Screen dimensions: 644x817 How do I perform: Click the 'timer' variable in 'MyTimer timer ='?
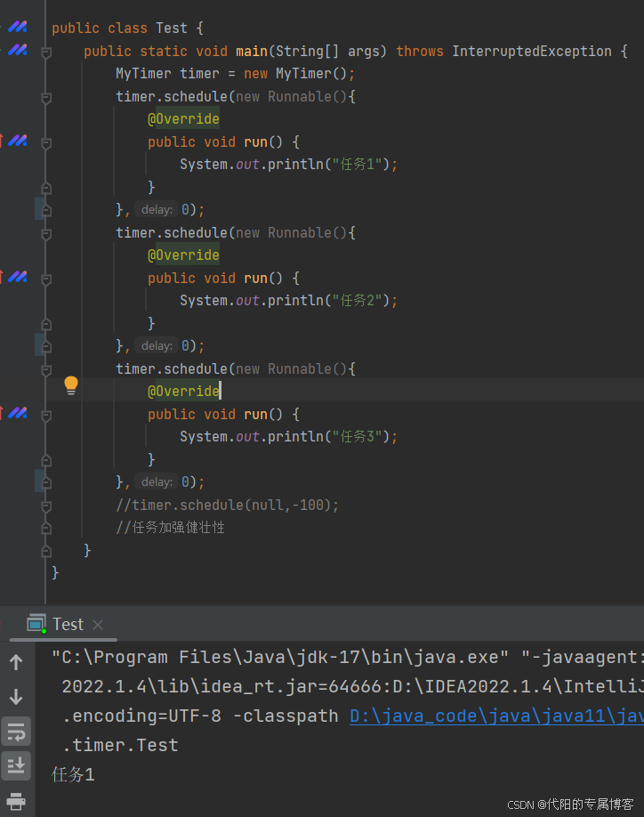click(x=199, y=74)
